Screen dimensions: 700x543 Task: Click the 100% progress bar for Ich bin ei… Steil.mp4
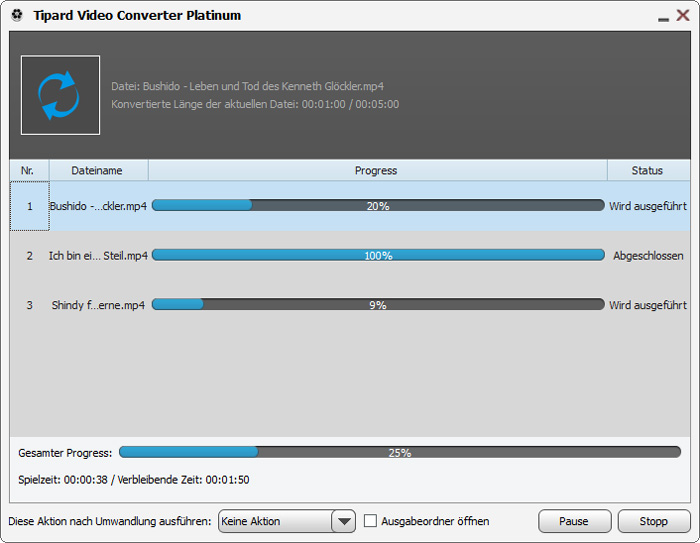378,255
